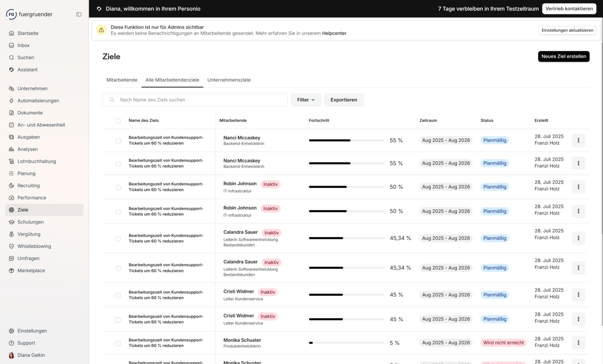Expand the Filter dropdown
603x364 pixels.
tap(306, 100)
